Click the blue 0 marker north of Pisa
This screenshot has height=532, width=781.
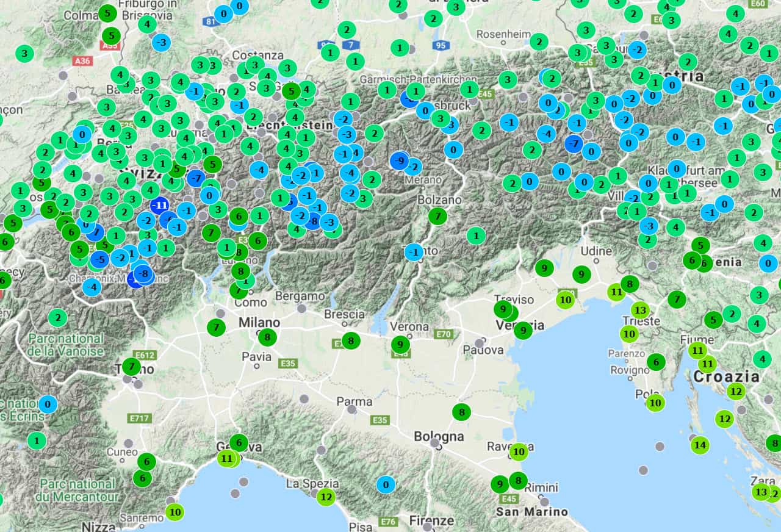(386, 484)
